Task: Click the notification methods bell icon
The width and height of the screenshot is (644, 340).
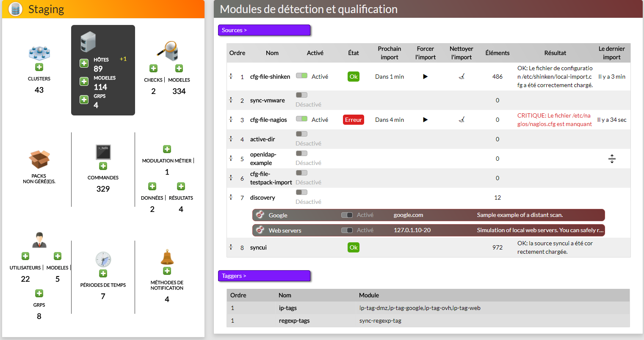Action: point(167,257)
